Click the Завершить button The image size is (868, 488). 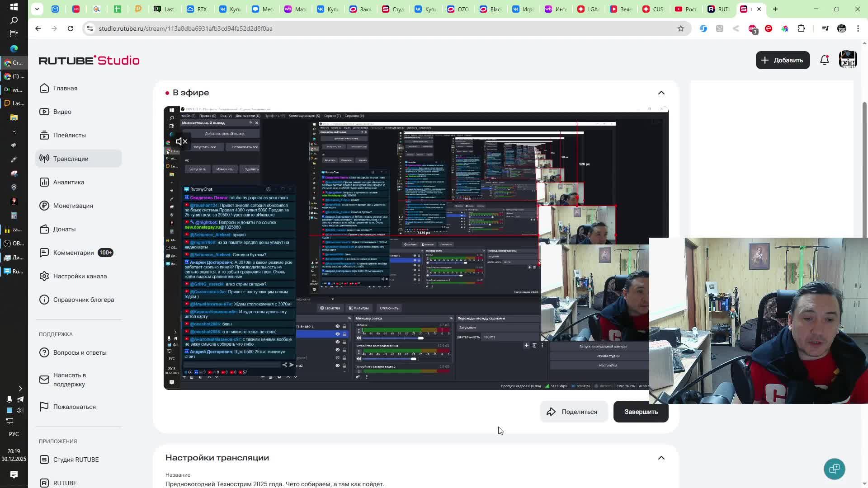pyautogui.click(x=641, y=412)
